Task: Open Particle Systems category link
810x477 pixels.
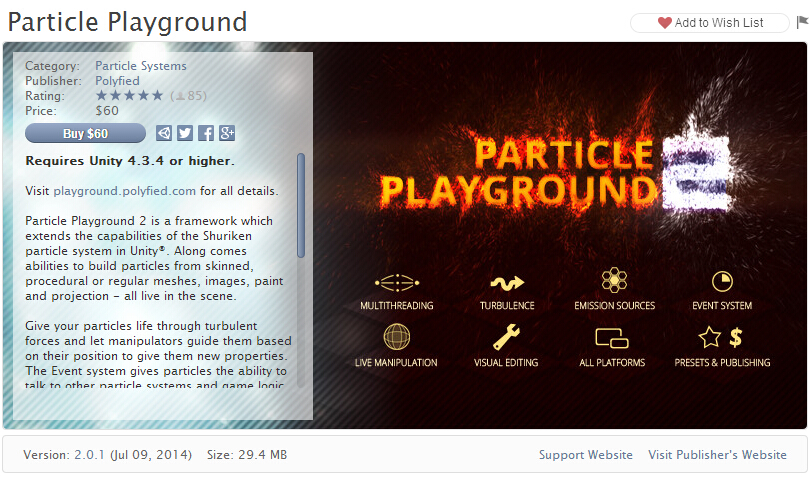Action: tap(141, 66)
